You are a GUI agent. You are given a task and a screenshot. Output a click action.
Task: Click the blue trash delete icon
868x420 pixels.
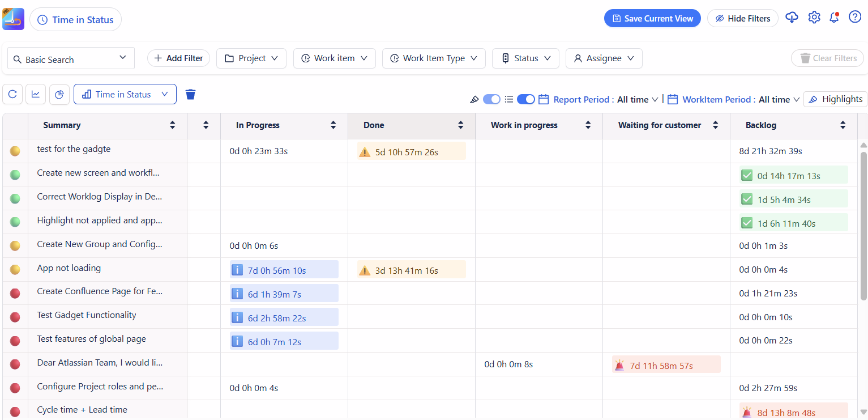coord(191,95)
